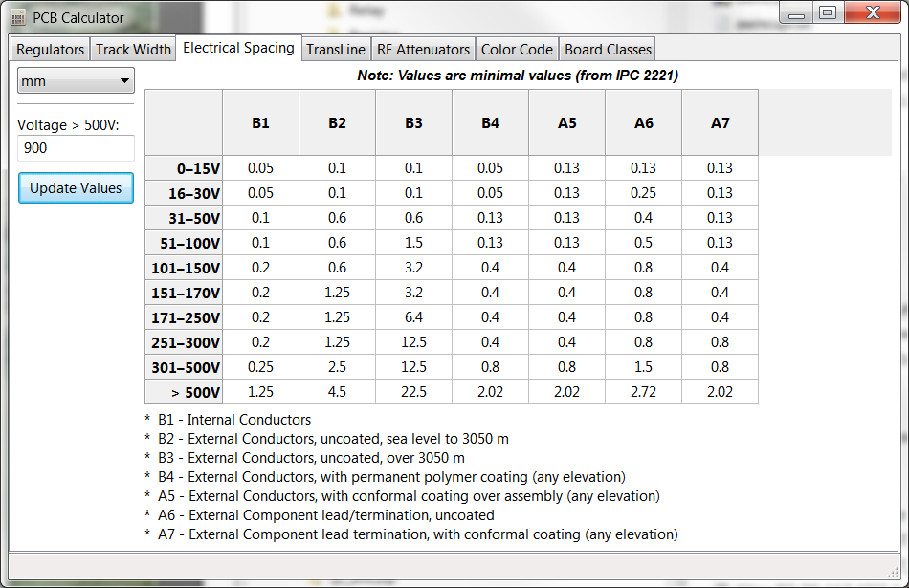Open the mm units dropdown

pyautogui.click(x=76, y=81)
